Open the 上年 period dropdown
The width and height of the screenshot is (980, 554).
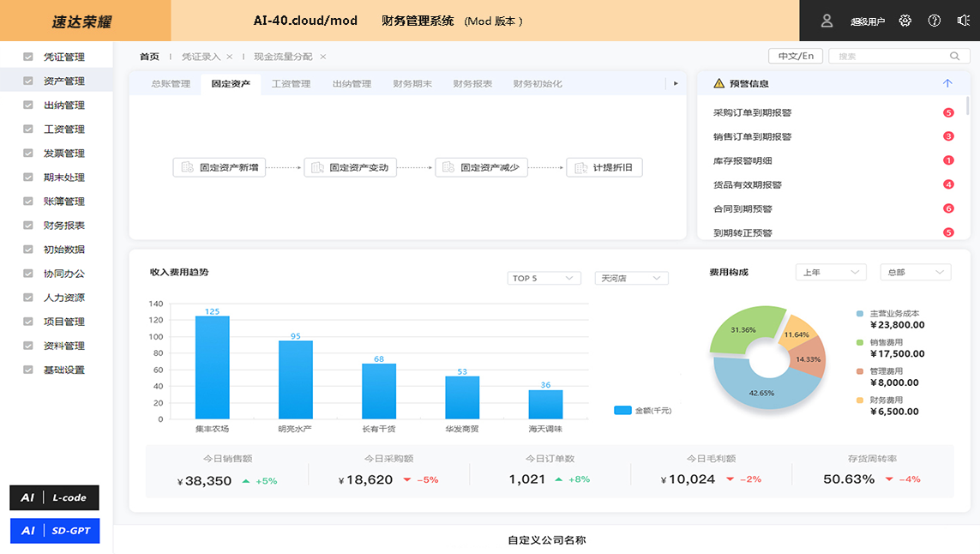[831, 272]
